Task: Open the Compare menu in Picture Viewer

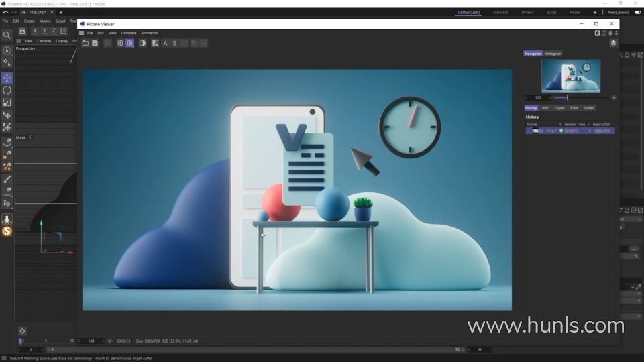Action: [x=129, y=33]
